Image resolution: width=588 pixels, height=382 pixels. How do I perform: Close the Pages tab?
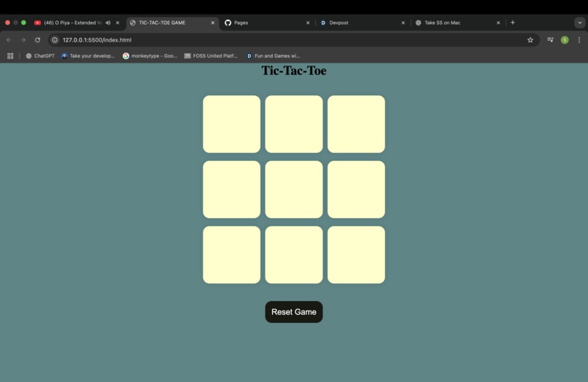[x=308, y=23]
